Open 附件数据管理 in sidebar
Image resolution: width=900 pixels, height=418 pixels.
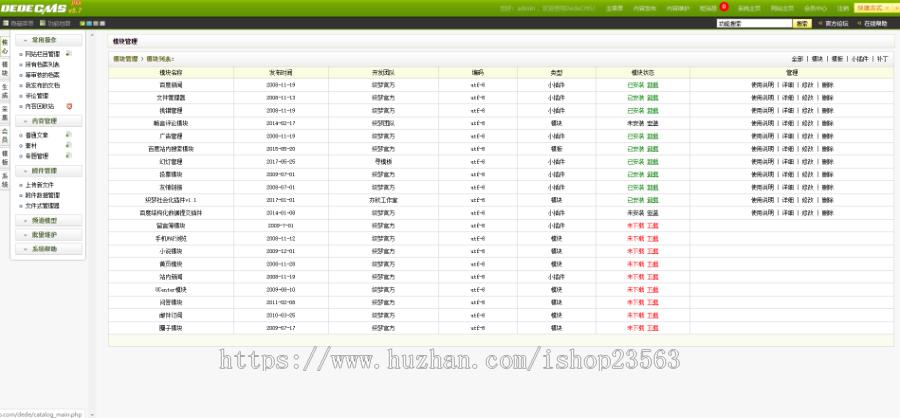(x=42, y=195)
